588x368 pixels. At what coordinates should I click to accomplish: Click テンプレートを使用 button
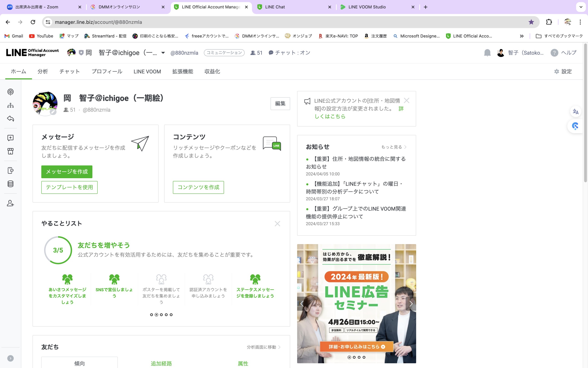click(x=69, y=187)
